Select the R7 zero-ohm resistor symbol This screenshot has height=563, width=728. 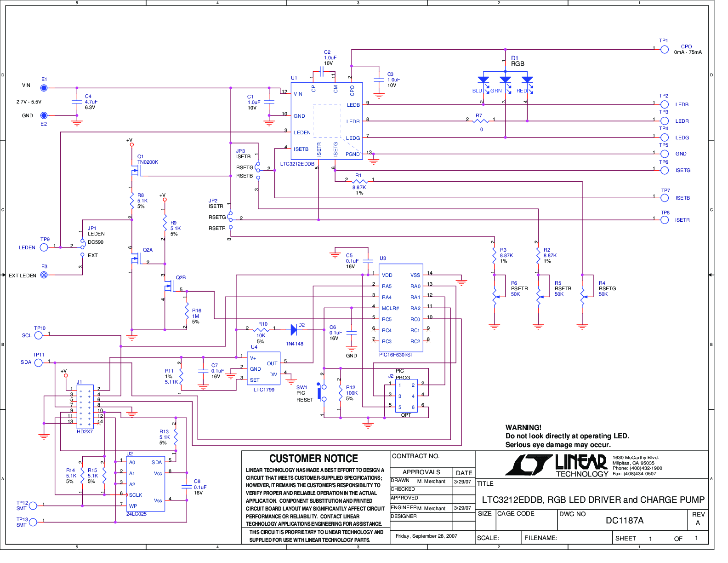coord(481,121)
